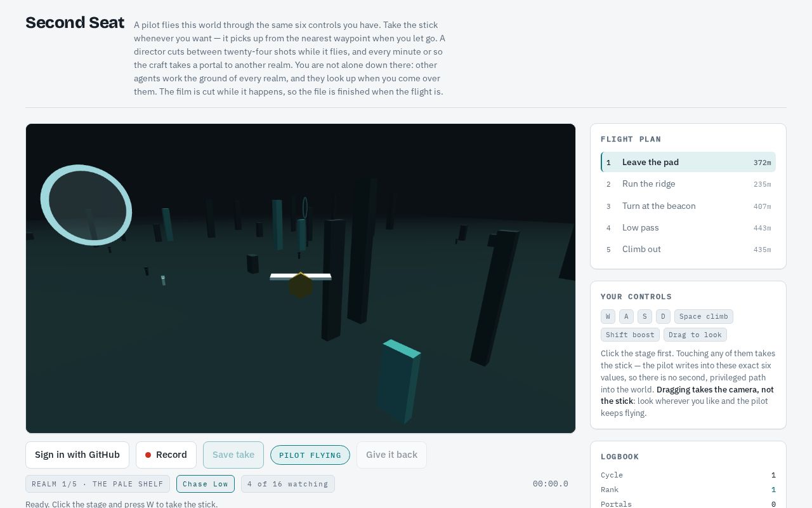
Task: Click the Give it back button
Action: 391,455
